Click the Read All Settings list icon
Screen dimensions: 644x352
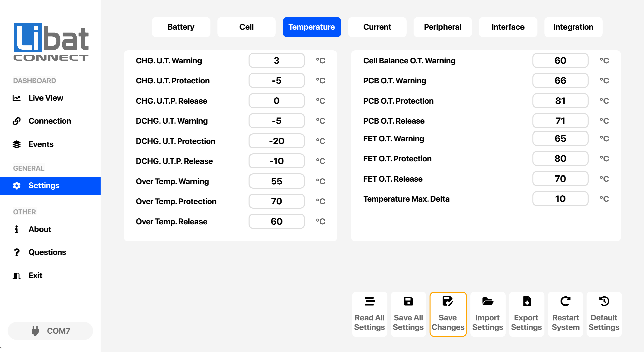pyautogui.click(x=370, y=301)
